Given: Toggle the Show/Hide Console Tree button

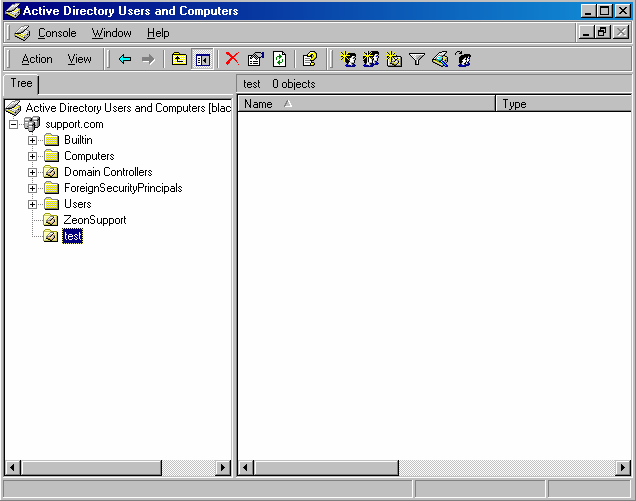Looking at the screenshot, I should pyautogui.click(x=202, y=59).
